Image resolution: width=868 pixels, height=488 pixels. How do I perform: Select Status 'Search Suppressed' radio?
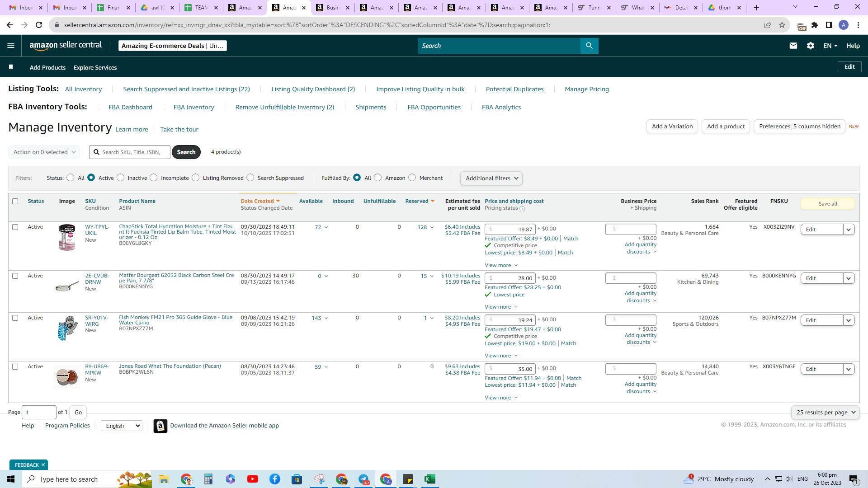click(x=250, y=178)
